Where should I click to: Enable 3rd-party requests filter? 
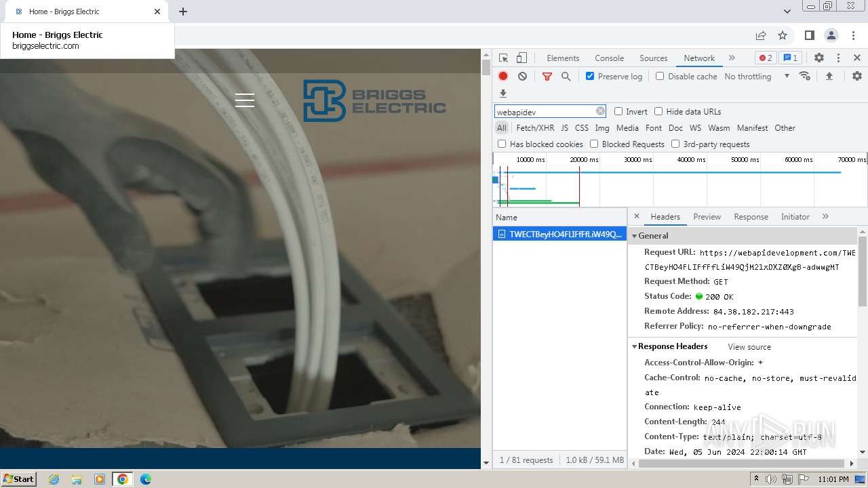[x=675, y=144]
